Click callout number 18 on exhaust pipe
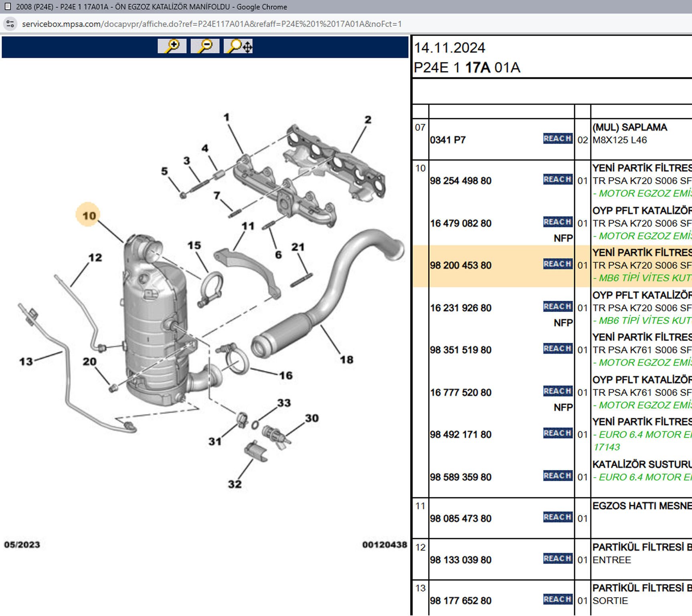692x616 pixels. (x=346, y=360)
